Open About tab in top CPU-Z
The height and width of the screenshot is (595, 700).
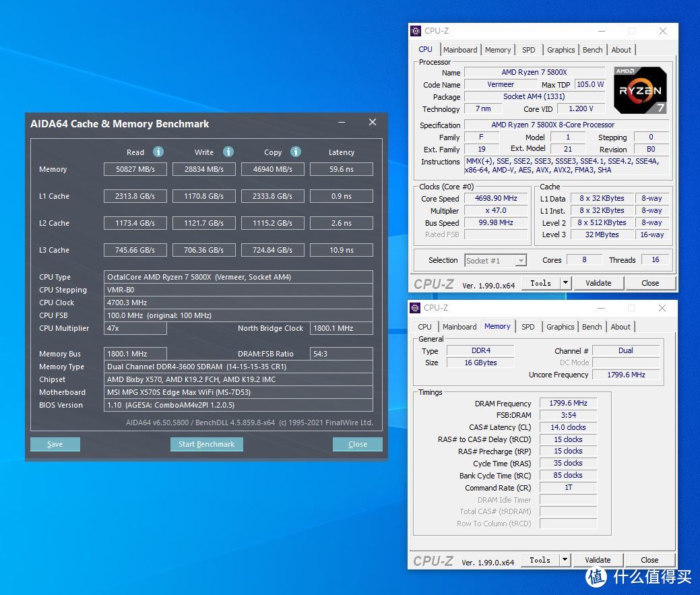pos(621,50)
